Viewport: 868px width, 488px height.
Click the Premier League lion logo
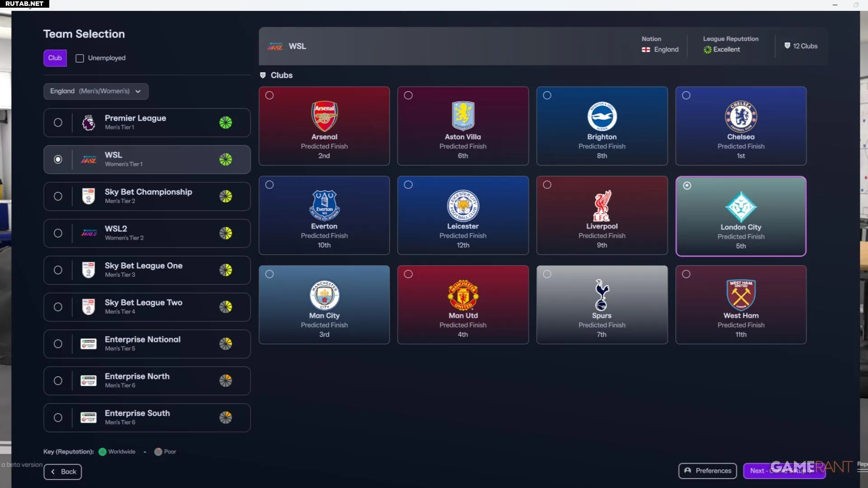[x=89, y=122]
